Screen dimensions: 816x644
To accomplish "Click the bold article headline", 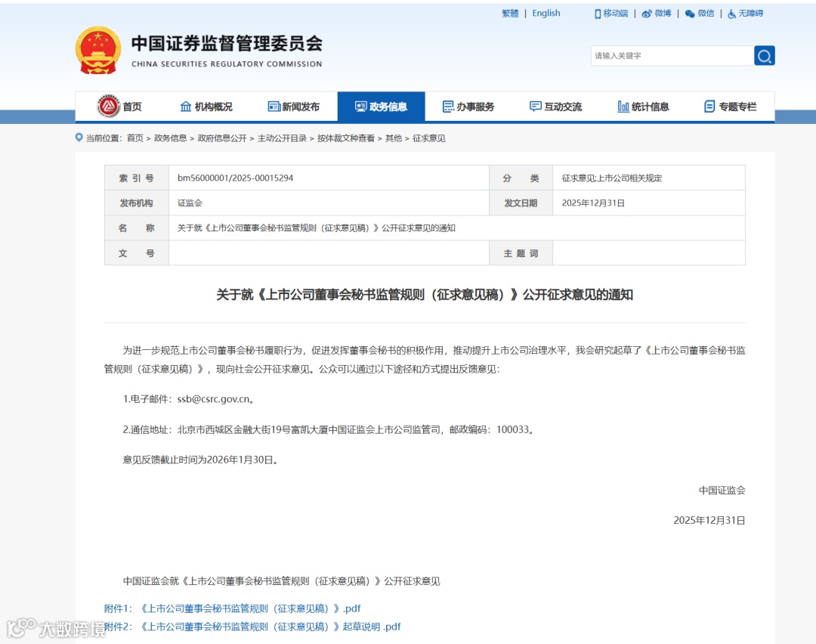I will [x=425, y=295].
